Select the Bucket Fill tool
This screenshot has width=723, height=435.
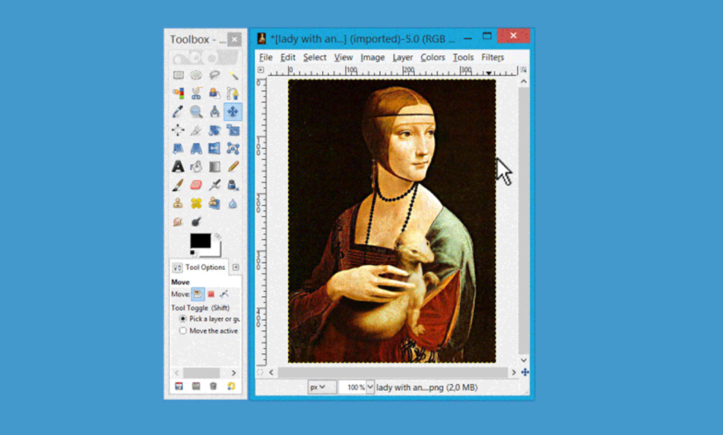[x=196, y=167]
